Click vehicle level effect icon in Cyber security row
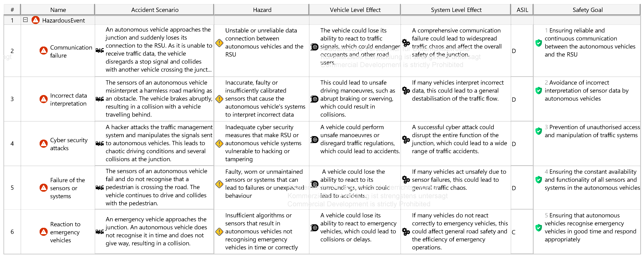The width and height of the screenshot is (644, 258). point(314,139)
